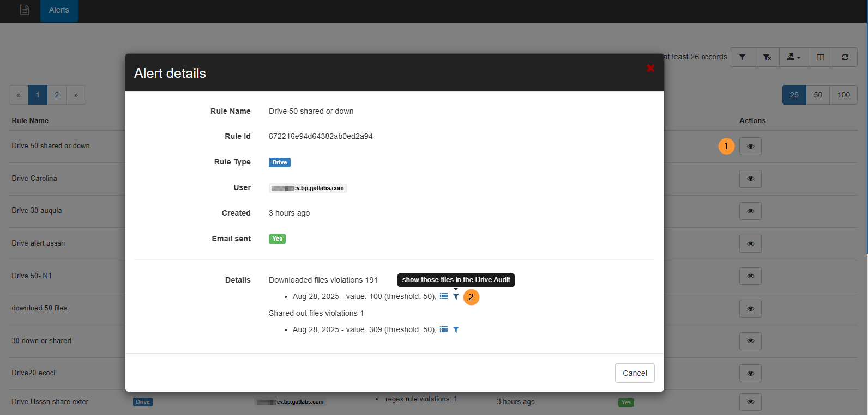The width and height of the screenshot is (868, 415).
Task: Click the Cancel button in Alert details
Action: 635,373
